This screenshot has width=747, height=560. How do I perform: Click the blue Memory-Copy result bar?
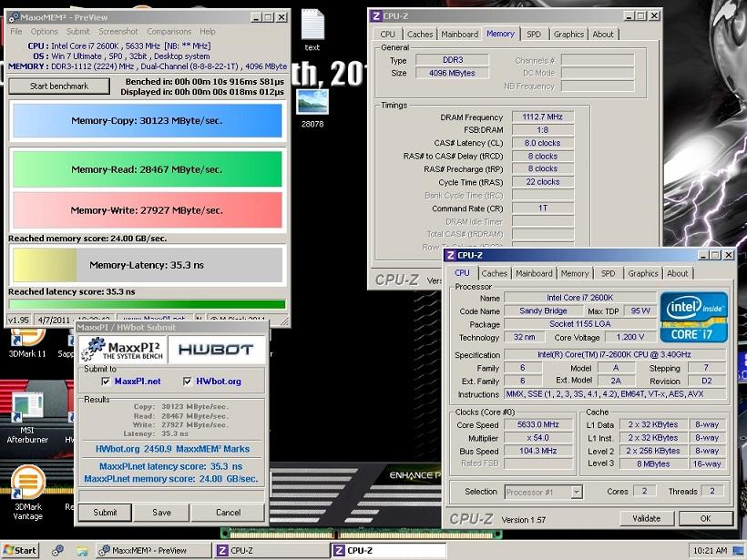148,120
